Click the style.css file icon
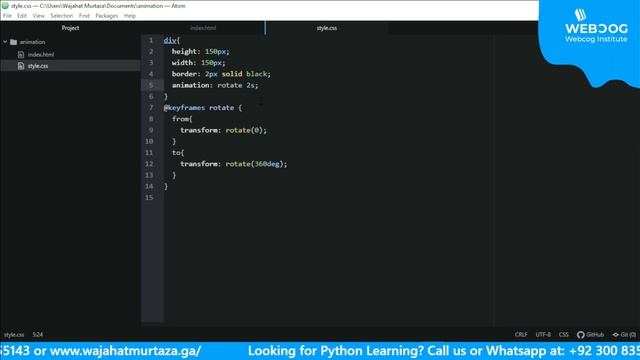The width and height of the screenshot is (640, 360). pyautogui.click(x=21, y=66)
